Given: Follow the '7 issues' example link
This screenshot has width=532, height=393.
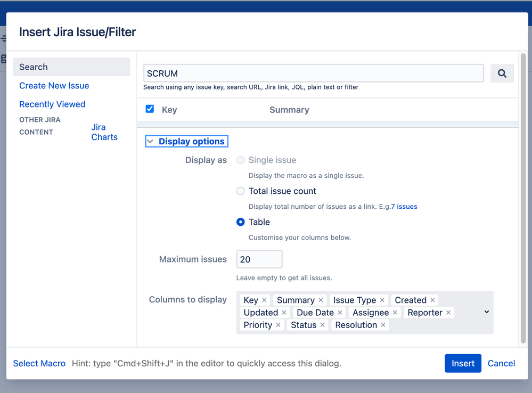Looking at the screenshot, I should pos(404,206).
